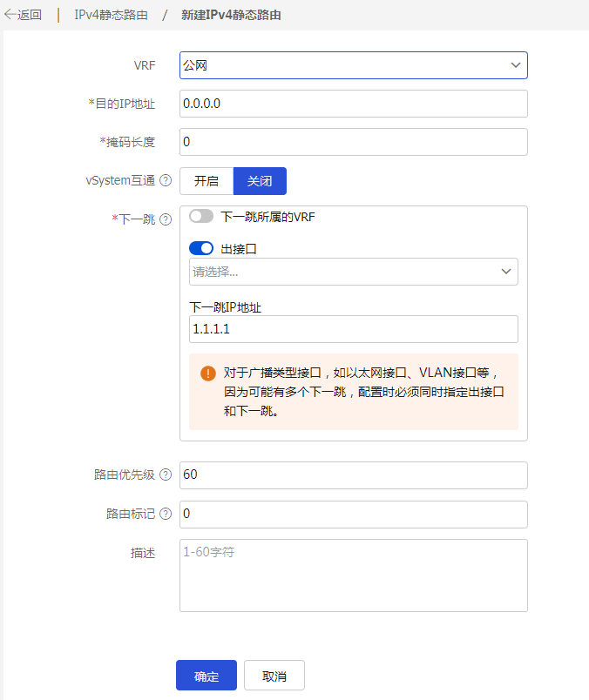Click the orange warning icon in notice
Image resolution: width=589 pixels, height=700 pixels.
[x=207, y=374]
